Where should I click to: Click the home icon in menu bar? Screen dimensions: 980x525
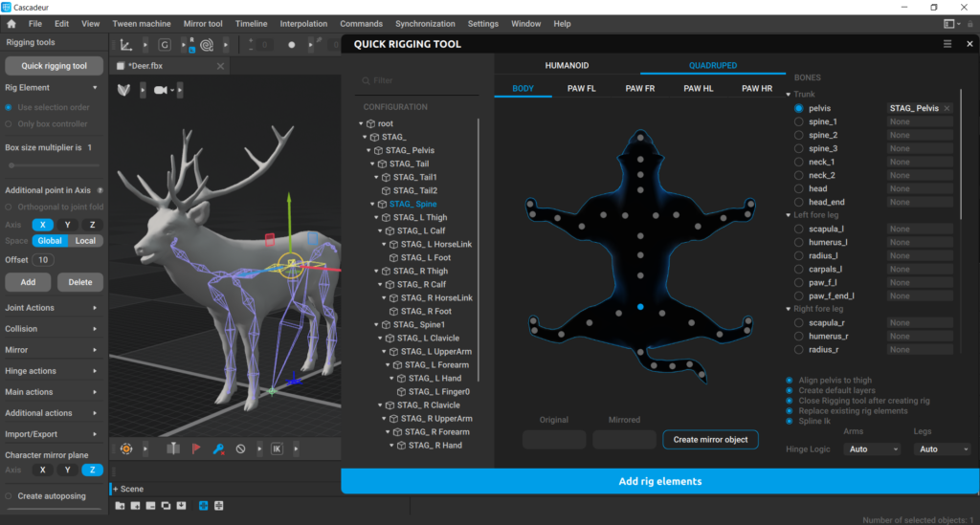[11, 24]
